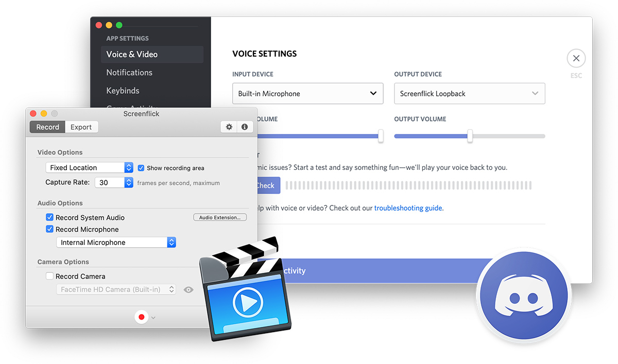
Task: Open the Fixed Location dropdown
Action: [90, 168]
